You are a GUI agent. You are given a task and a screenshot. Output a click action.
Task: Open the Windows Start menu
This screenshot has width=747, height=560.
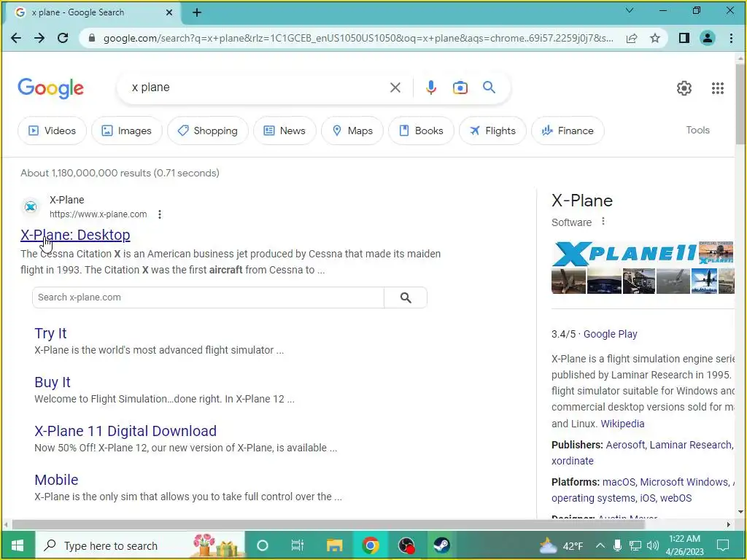(x=18, y=545)
